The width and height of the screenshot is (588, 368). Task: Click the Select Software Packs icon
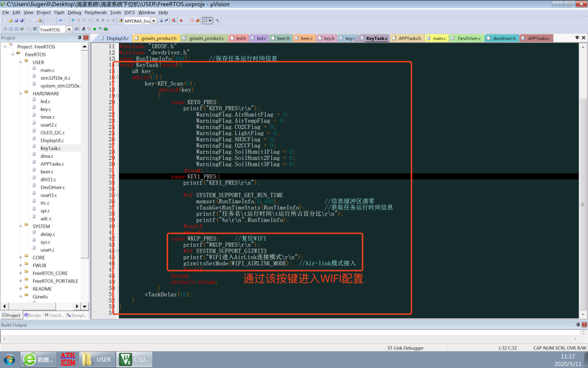pyautogui.click(x=100, y=29)
